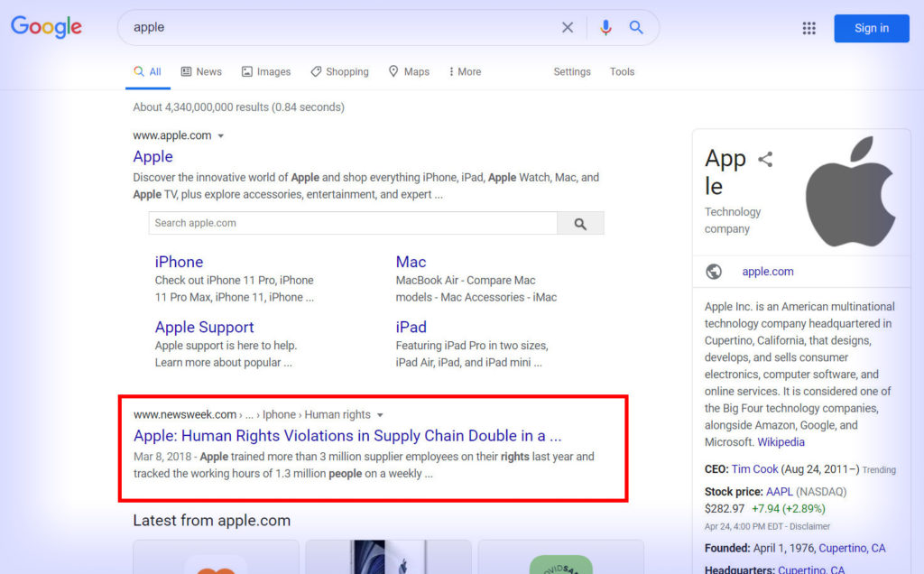The width and height of the screenshot is (924, 574).
Task: Switch to the Images tab
Action: [266, 71]
